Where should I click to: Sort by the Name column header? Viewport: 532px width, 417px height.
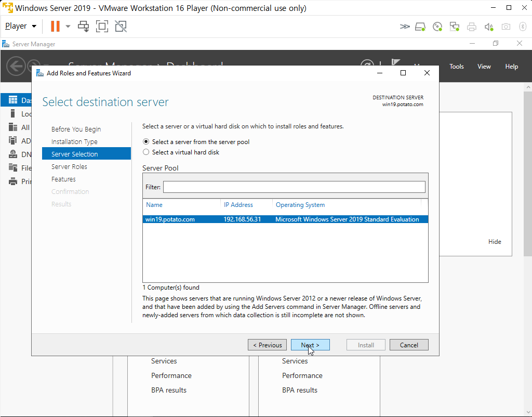pos(154,205)
